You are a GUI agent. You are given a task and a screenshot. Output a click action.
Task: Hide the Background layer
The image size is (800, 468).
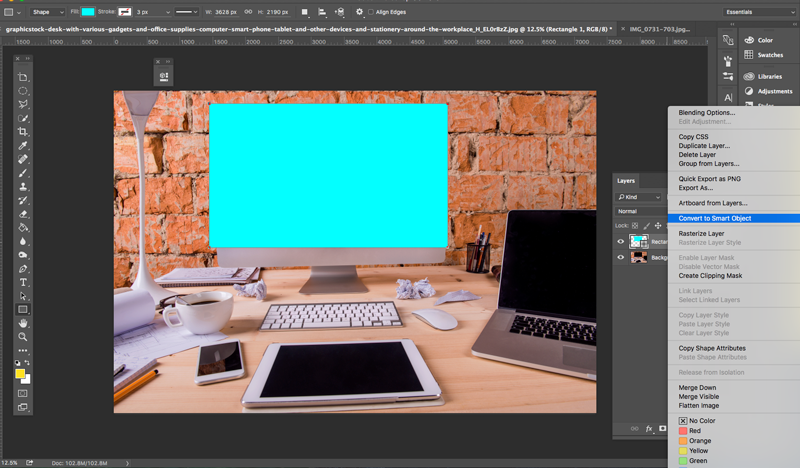[x=620, y=257]
